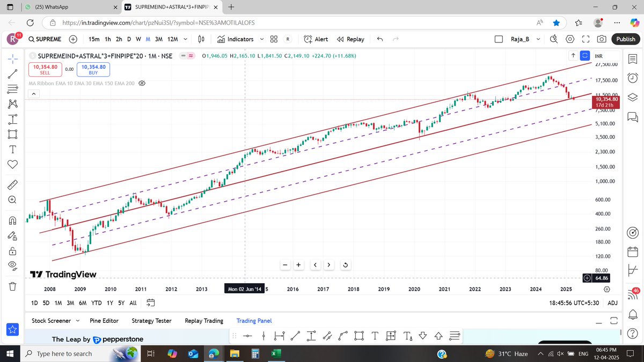Open Raja_B layout name menu
Viewport: 644px width, 362px height.
click(x=525, y=39)
